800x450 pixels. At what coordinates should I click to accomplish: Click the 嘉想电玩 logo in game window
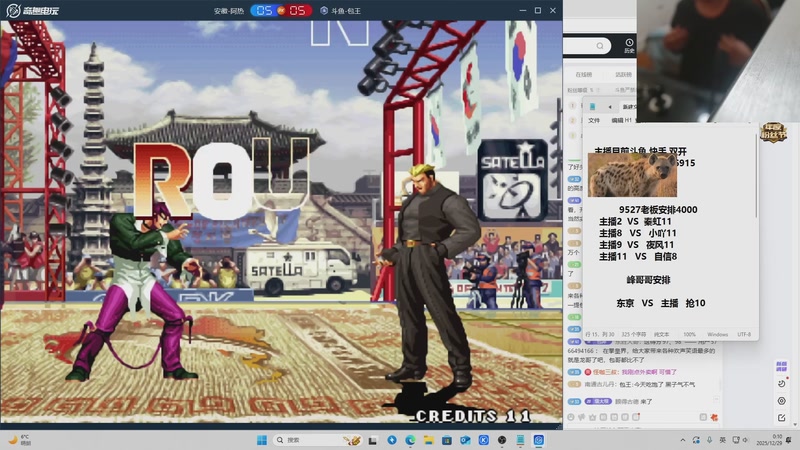pos(33,10)
